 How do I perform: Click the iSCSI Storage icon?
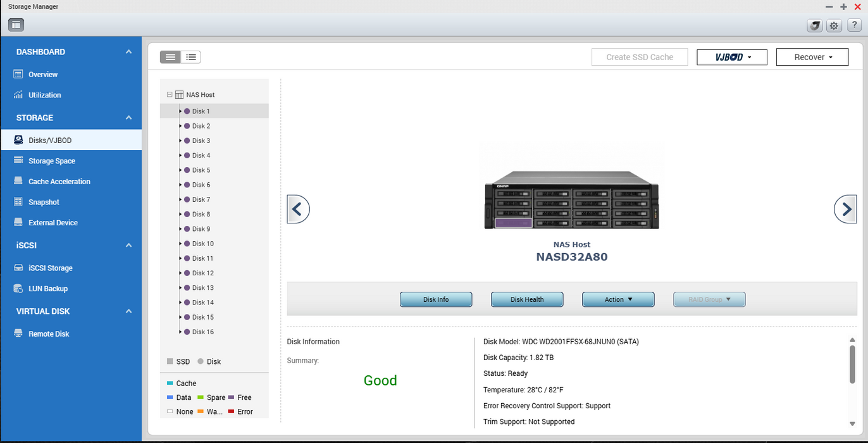click(18, 268)
